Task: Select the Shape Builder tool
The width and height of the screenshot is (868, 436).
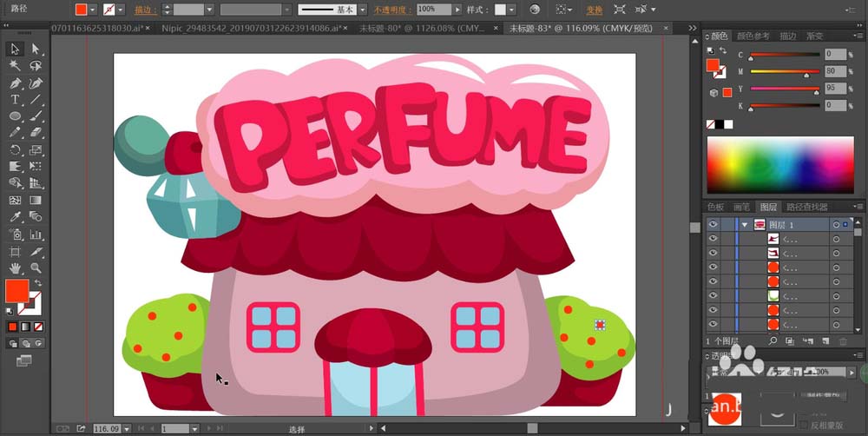Action: click(15, 182)
